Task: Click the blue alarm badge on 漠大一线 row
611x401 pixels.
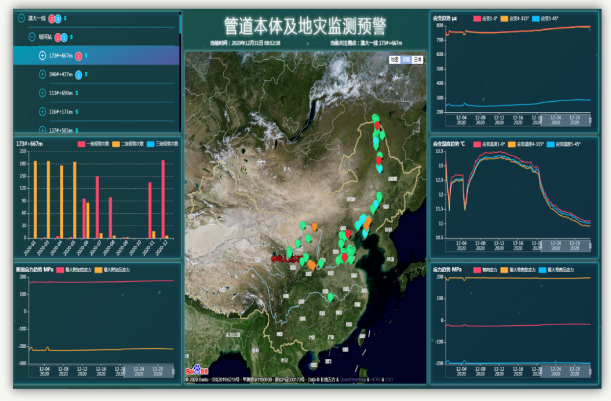Action: pos(58,18)
